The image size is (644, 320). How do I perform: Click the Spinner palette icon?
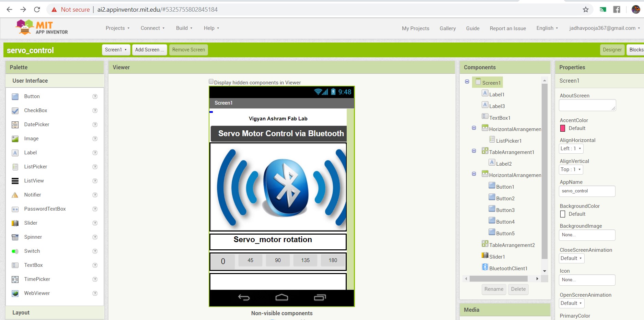15,237
